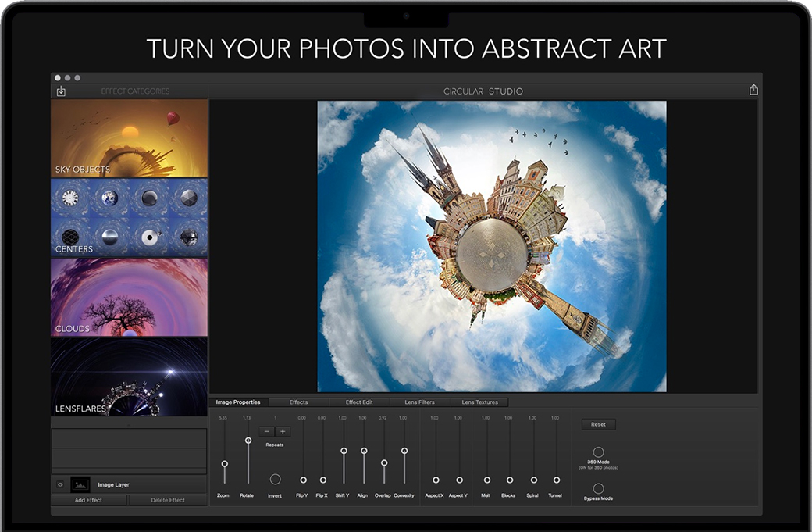Expand the Clouds effect category
The height and width of the screenshot is (532, 812).
[129, 297]
